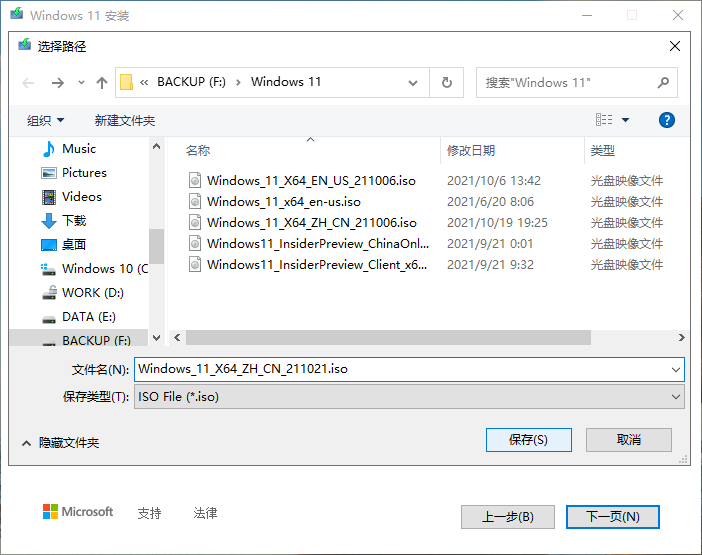
Task: Select Pictures in navigation pane
Action: (84, 173)
